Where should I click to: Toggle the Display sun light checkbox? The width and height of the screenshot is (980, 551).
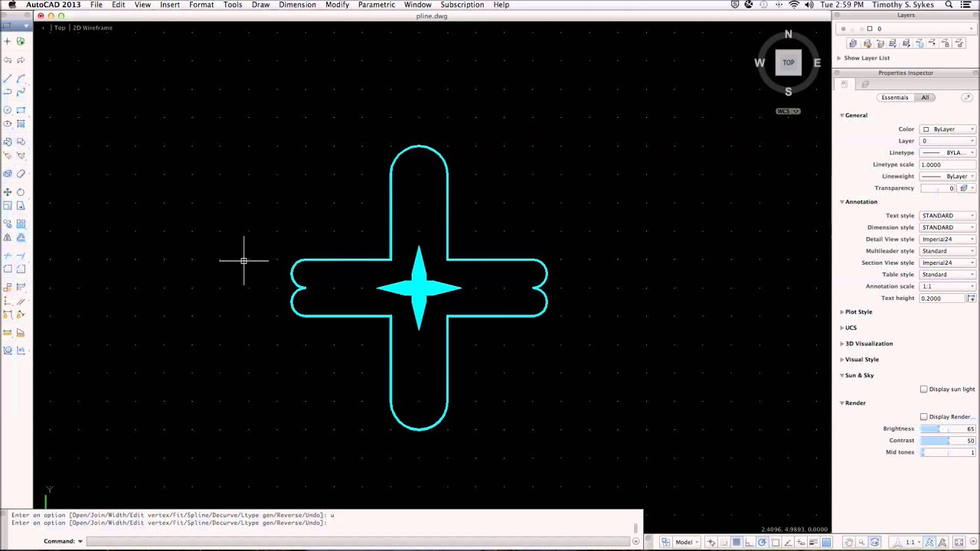[923, 390]
